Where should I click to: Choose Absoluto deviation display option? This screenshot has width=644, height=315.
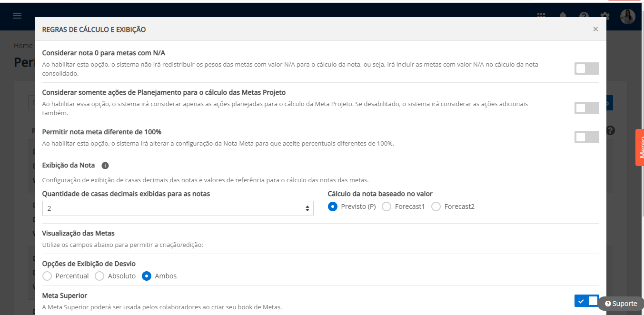pos(99,276)
